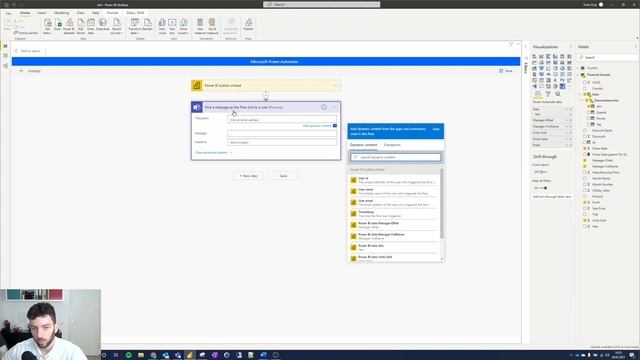Toggle the Manager EMail field checkbox

pyautogui.click(x=585, y=160)
